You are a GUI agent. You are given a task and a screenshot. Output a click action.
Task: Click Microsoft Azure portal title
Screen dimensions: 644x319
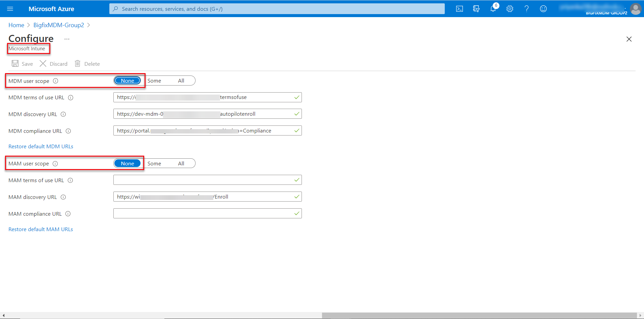51,9
